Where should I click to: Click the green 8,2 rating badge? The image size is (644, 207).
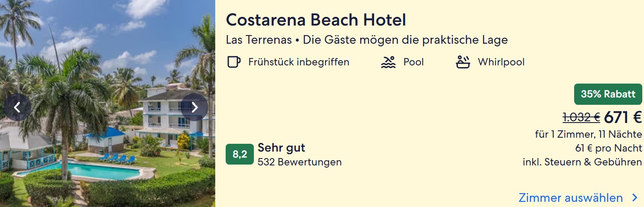coord(240,154)
